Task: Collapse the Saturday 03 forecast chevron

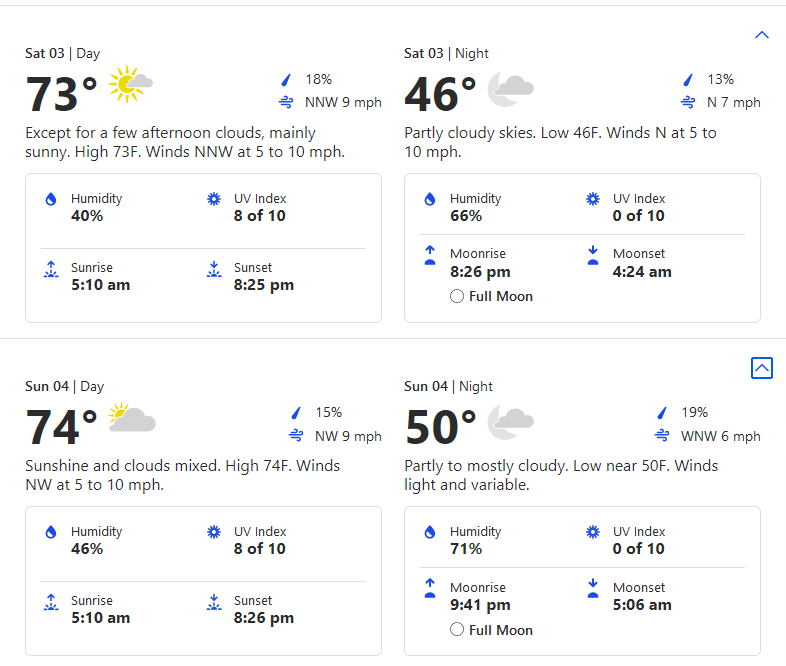Action: (761, 35)
